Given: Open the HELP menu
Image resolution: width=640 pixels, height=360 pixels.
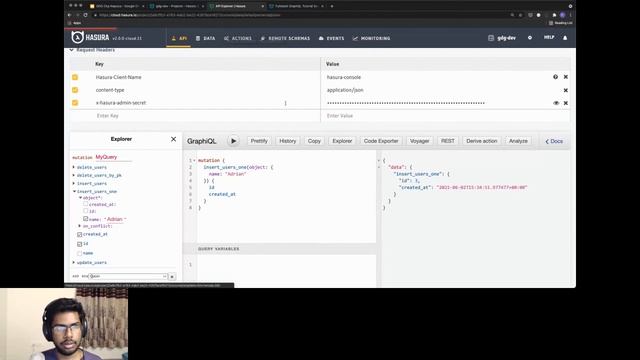Looking at the screenshot, I should [549, 38].
